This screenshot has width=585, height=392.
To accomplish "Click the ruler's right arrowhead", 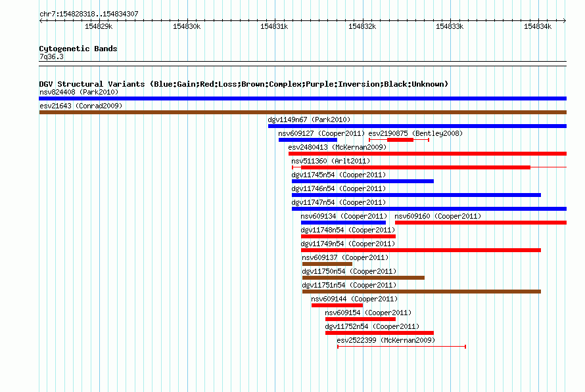I will pyautogui.click(x=565, y=20).
